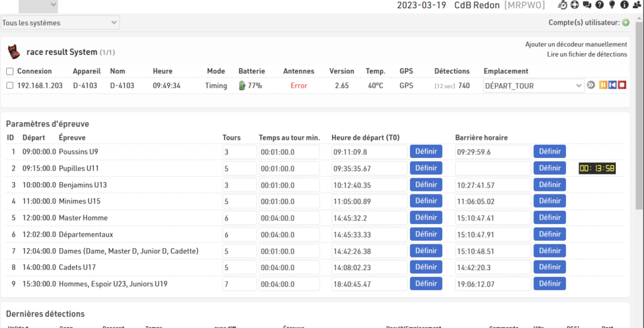Image resolution: width=644 pixels, height=328 pixels.
Task: Click the Timing mode value
Action: coord(216,86)
